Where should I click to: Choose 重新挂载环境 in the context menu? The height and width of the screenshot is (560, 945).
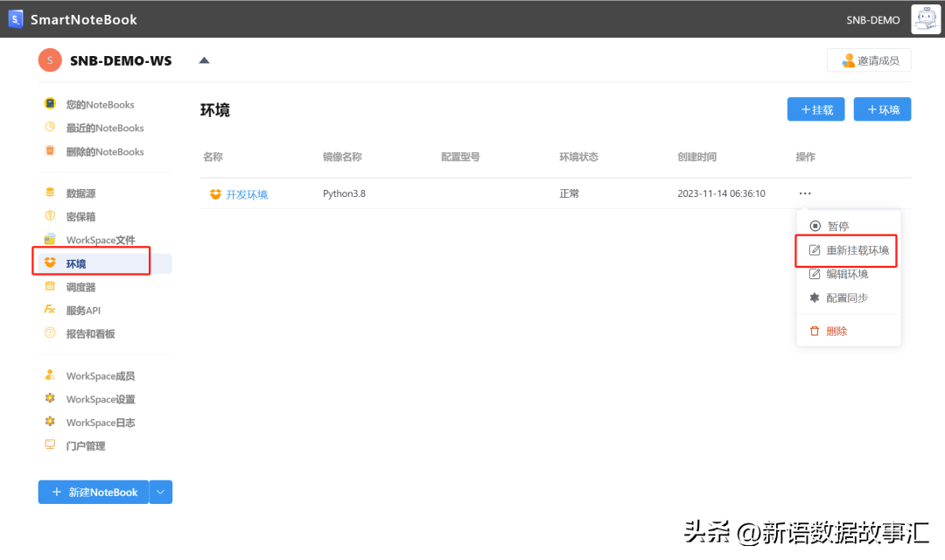pos(857,250)
